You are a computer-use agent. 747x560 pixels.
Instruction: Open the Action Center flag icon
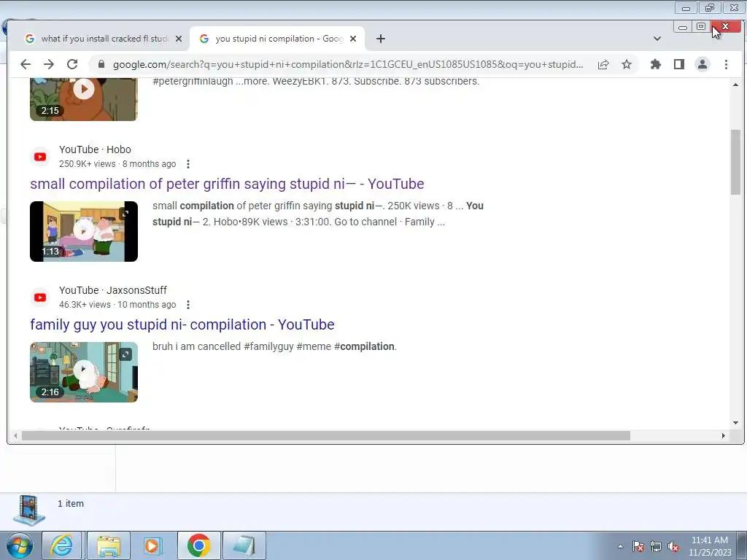(638, 546)
